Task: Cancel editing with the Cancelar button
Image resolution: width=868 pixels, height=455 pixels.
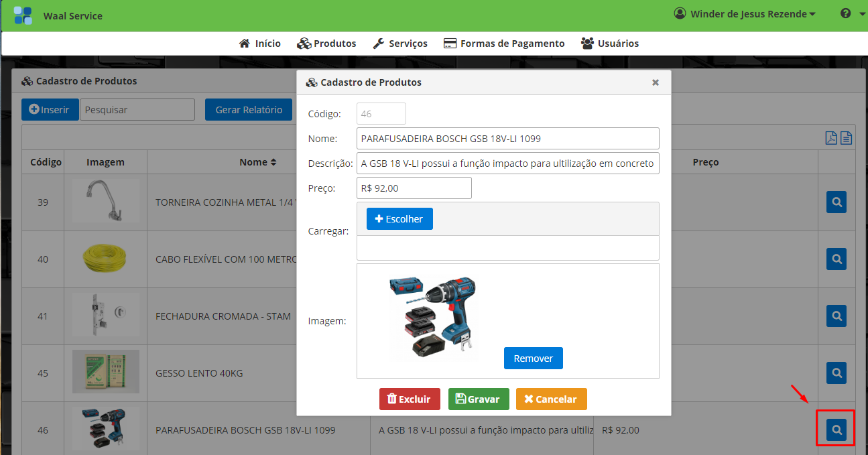Action: pos(551,399)
